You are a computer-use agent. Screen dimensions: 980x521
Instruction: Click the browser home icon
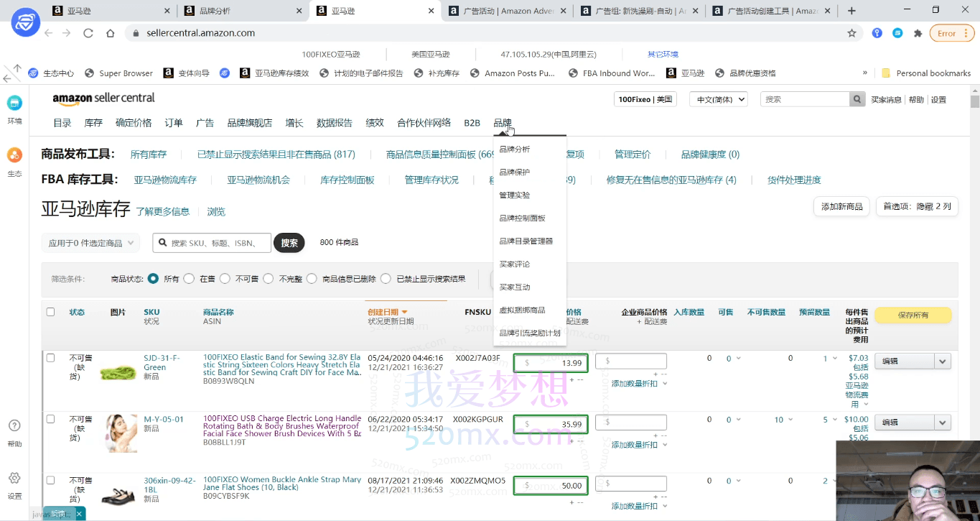tap(110, 33)
